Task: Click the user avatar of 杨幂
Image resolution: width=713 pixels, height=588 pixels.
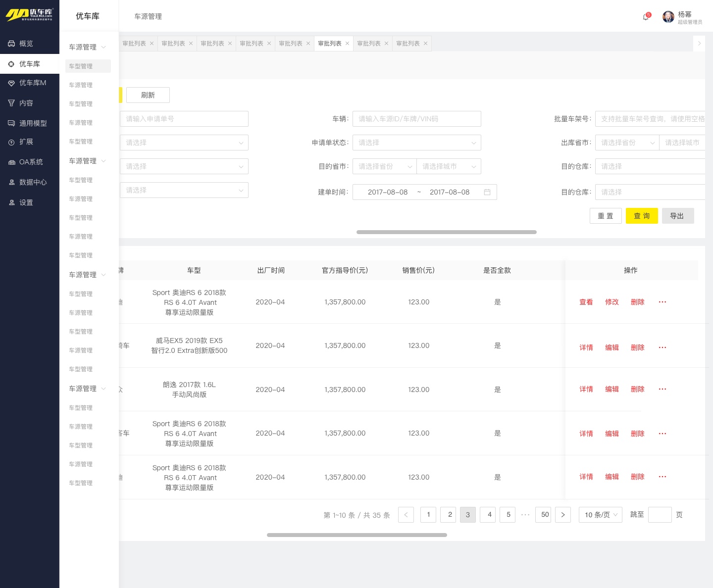Action: (x=668, y=17)
